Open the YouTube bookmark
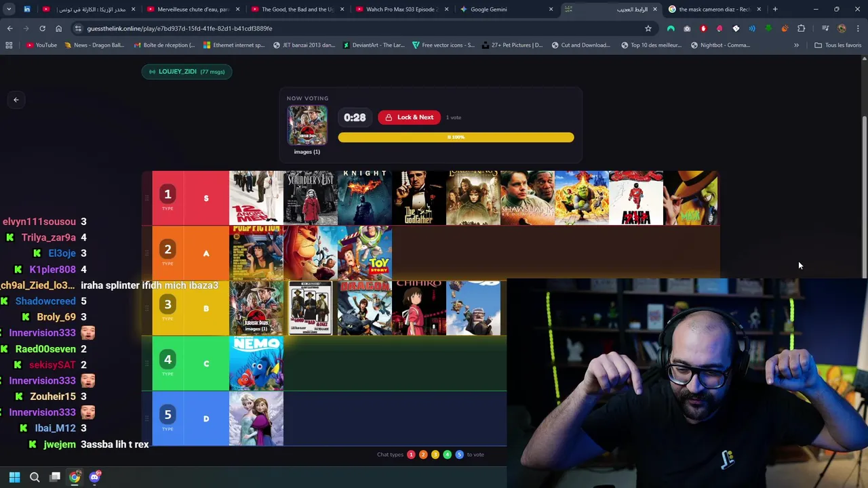 (41, 45)
